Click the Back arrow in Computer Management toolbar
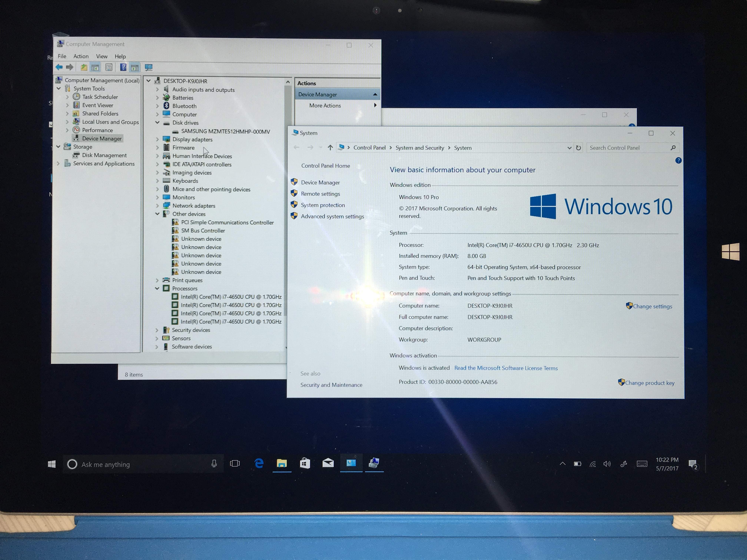The width and height of the screenshot is (747, 560). tap(59, 67)
